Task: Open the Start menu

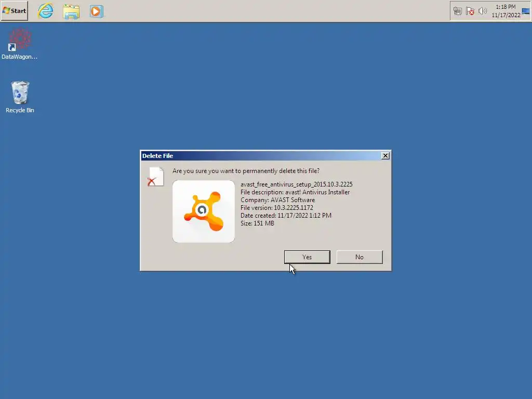Action: coord(14,11)
